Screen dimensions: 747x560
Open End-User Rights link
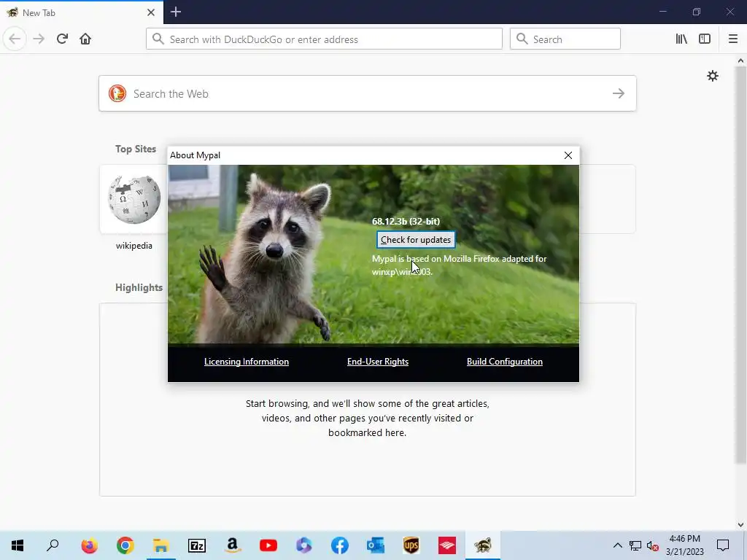(x=378, y=362)
